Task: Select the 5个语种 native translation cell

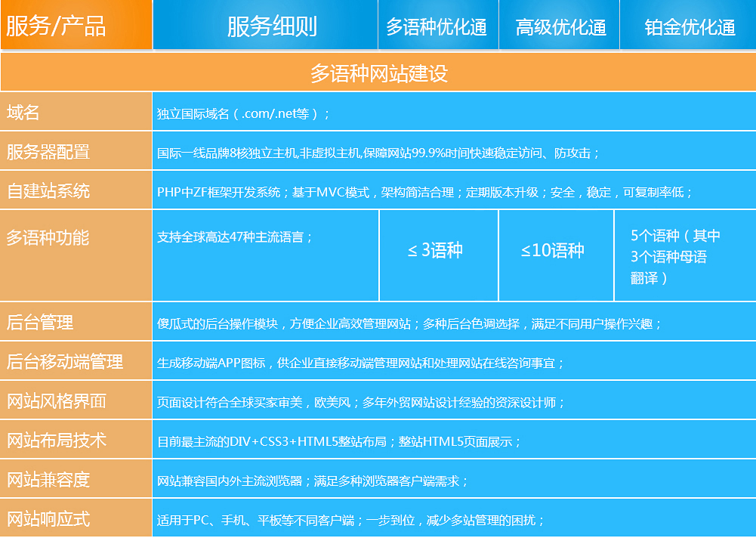Action: 676,257
